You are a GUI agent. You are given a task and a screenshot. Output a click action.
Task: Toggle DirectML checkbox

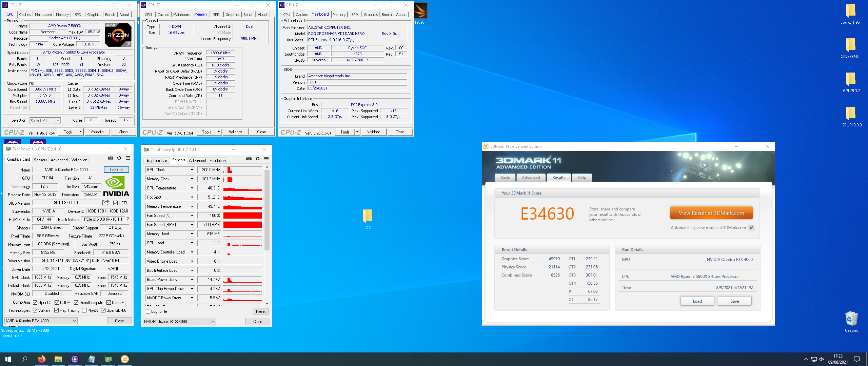pyautogui.click(x=108, y=302)
